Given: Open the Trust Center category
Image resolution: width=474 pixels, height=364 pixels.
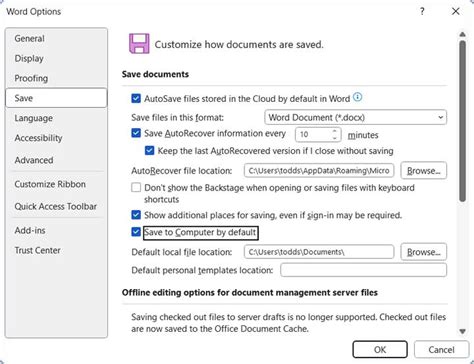Looking at the screenshot, I should point(56,250).
